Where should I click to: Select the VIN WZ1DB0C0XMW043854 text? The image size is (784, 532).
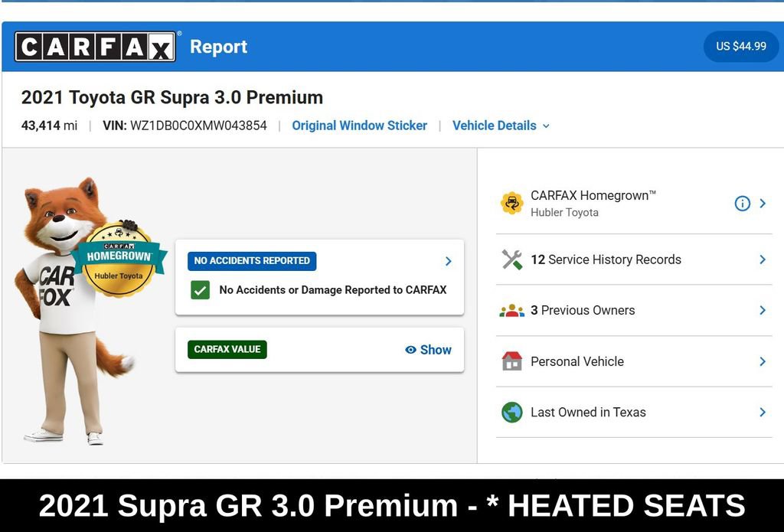pyautogui.click(x=185, y=126)
